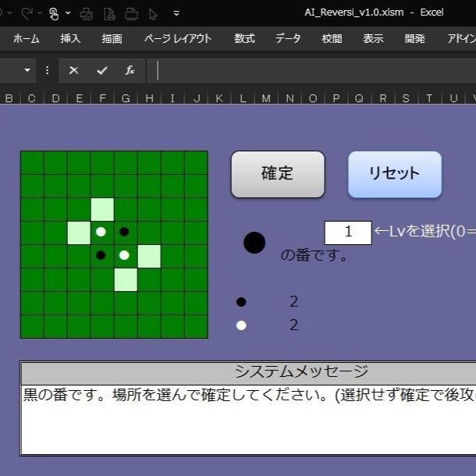The height and width of the screenshot is (476, 476).
Task: Expand the Touch/Mouse mode dropdown arrow
Action: point(69,13)
